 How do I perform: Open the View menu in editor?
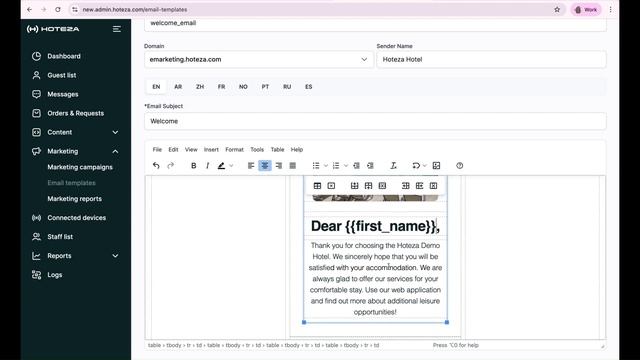click(x=191, y=149)
